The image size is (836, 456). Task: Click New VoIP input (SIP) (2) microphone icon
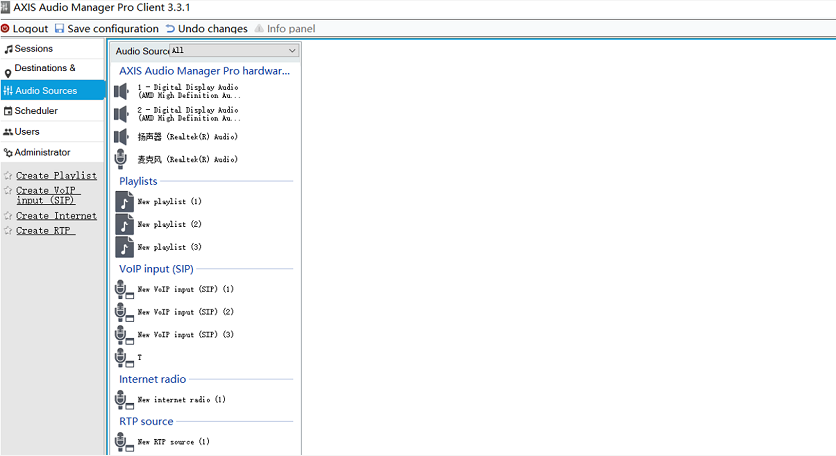tap(124, 313)
